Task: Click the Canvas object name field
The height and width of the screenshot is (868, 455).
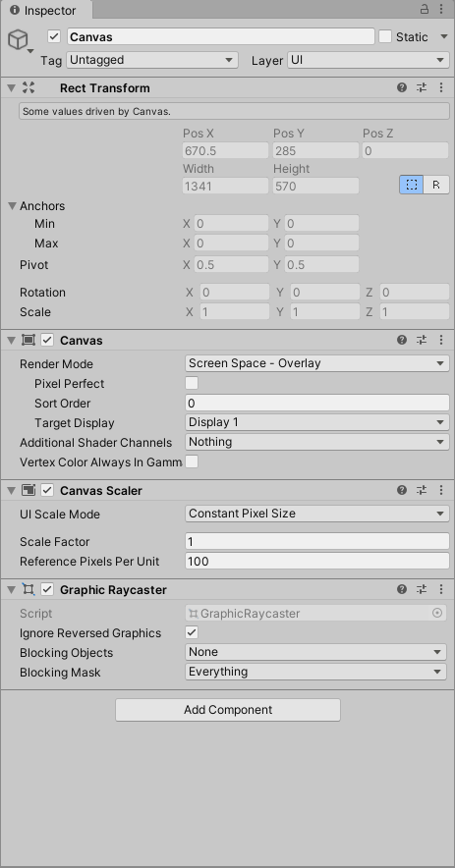Action: click(221, 36)
